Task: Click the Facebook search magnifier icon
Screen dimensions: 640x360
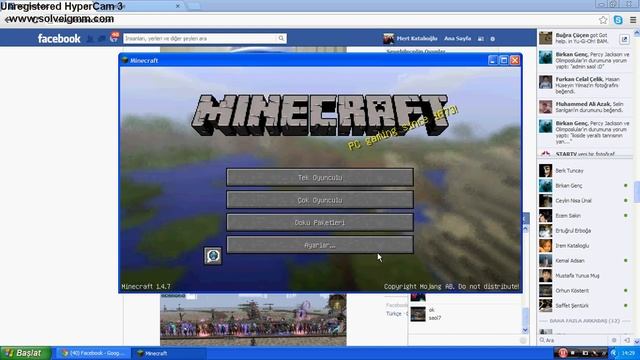Action: coord(281,38)
